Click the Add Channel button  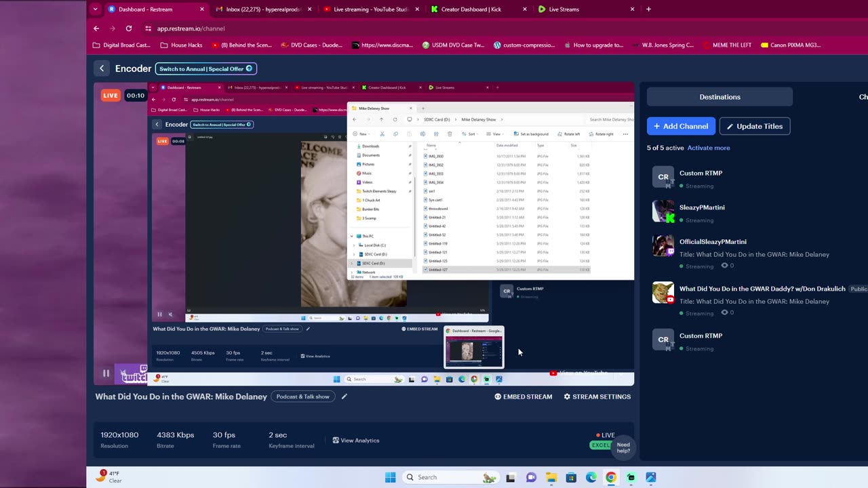tap(681, 126)
